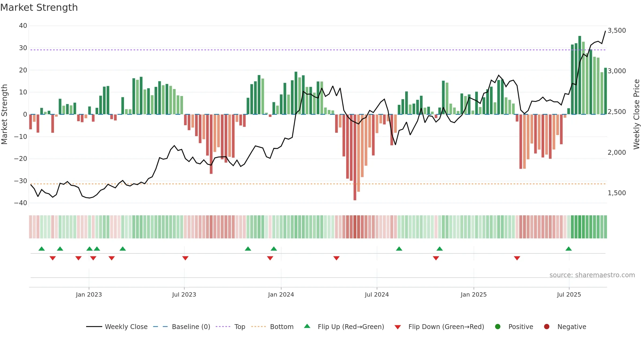Click the dark red Negative legend dot
This screenshot has height=362, width=644.
point(547,327)
